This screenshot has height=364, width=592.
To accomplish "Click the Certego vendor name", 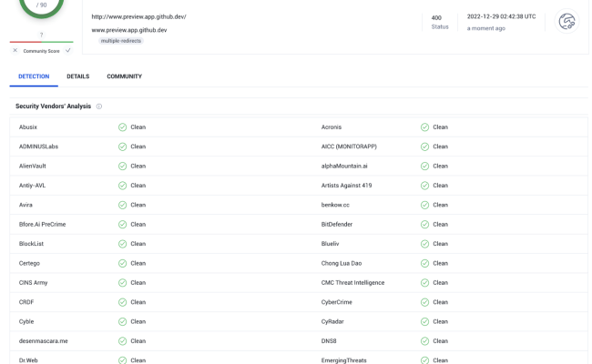I will coord(29,263).
